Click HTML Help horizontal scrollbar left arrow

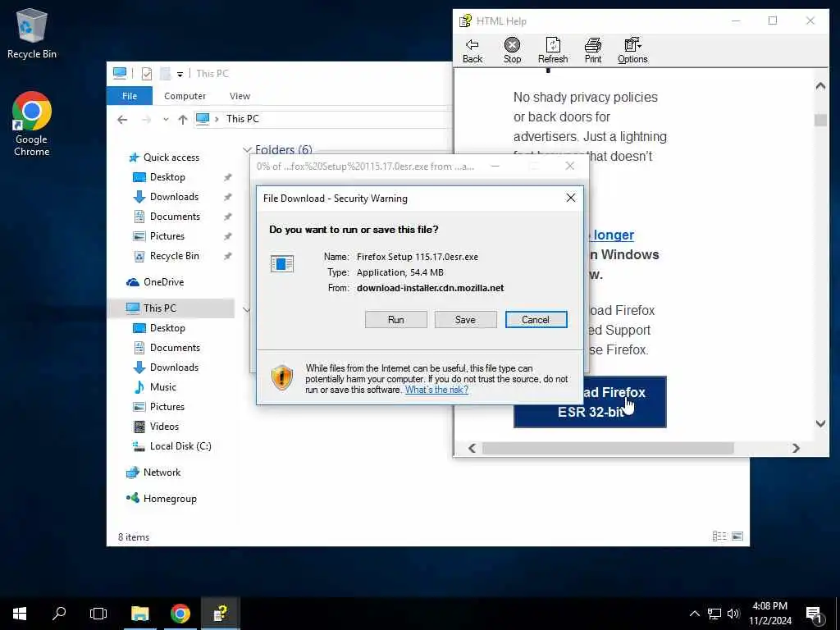coord(472,448)
